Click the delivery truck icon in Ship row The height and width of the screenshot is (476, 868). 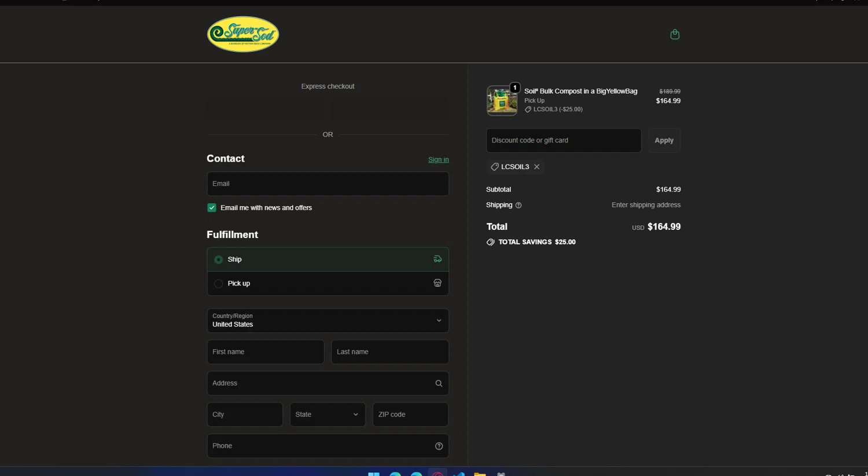[437, 259]
